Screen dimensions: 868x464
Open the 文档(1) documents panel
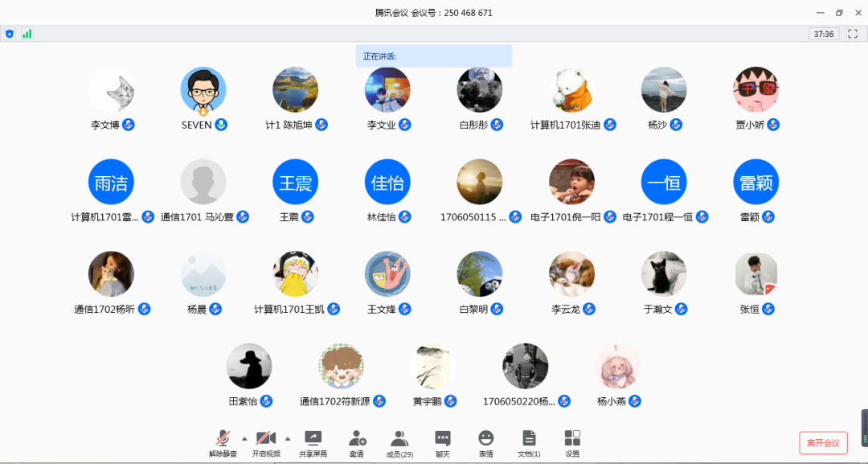(x=529, y=443)
